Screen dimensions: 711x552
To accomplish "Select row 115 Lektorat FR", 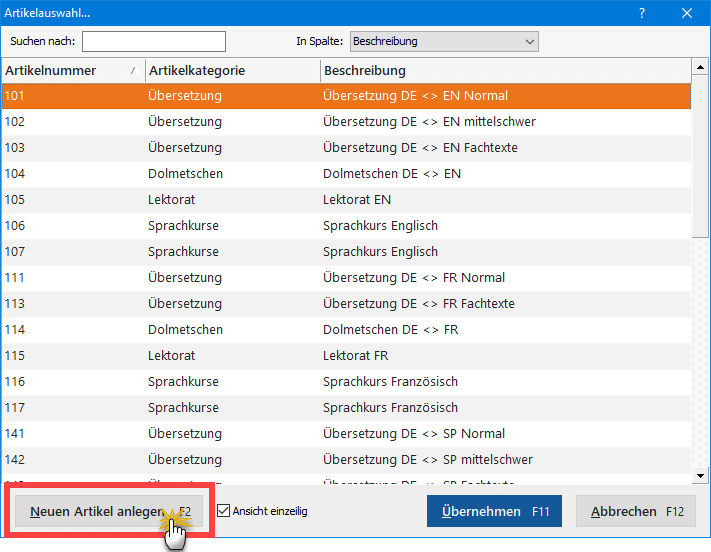I will click(345, 356).
